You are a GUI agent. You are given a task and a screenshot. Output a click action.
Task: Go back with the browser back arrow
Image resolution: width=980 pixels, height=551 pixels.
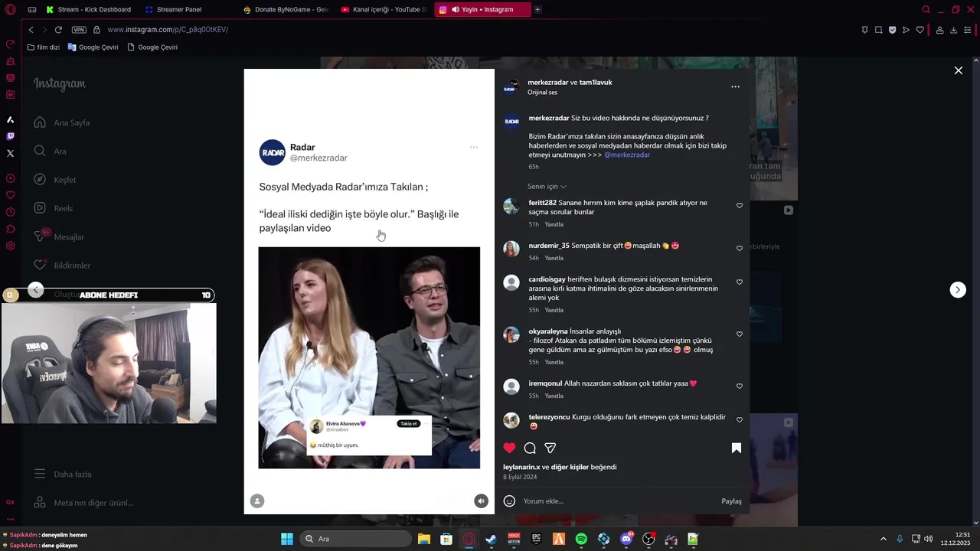point(31,30)
